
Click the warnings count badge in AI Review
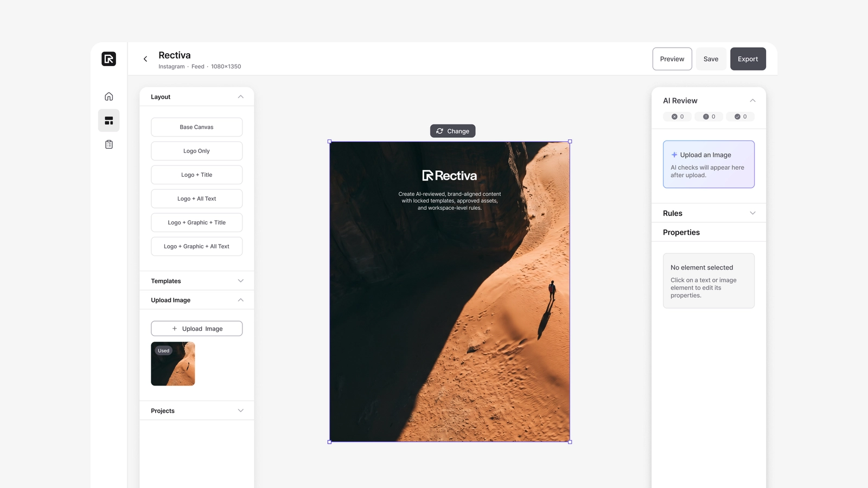[709, 117]
